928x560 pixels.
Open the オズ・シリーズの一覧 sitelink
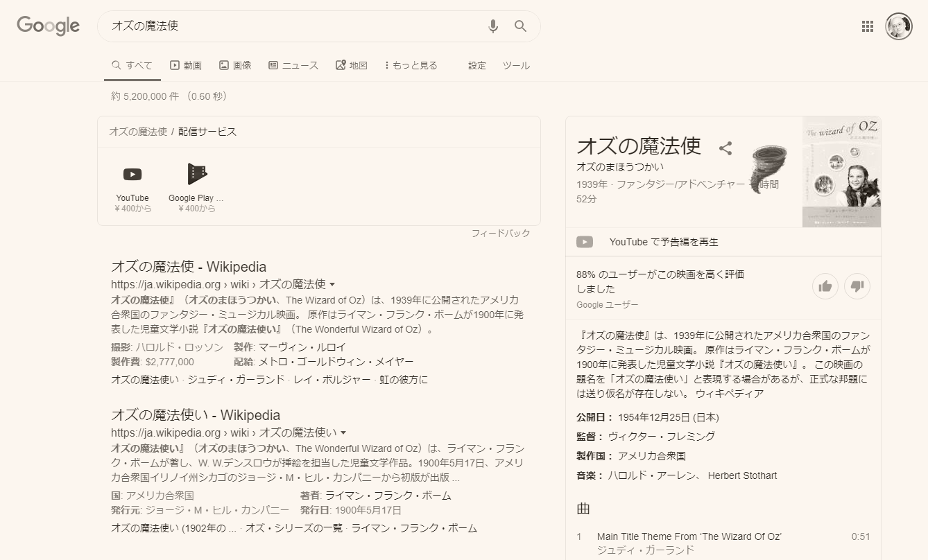[294, 527]
